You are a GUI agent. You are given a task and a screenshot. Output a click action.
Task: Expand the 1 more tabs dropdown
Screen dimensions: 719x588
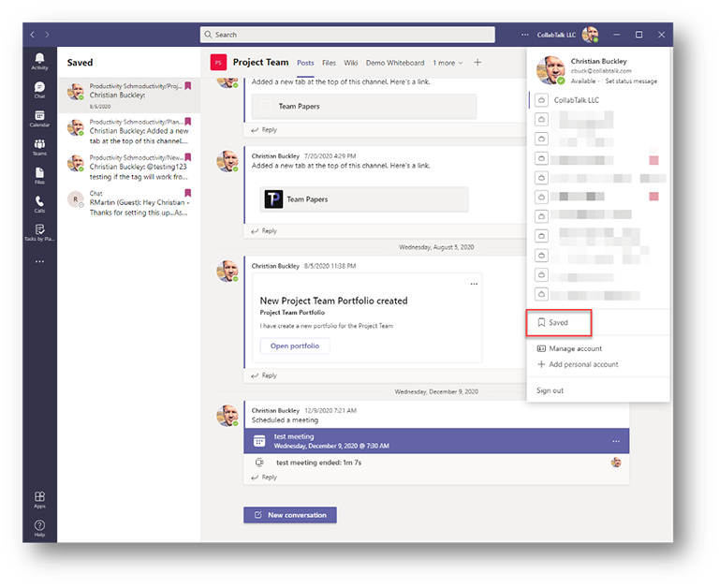[448, 63]
